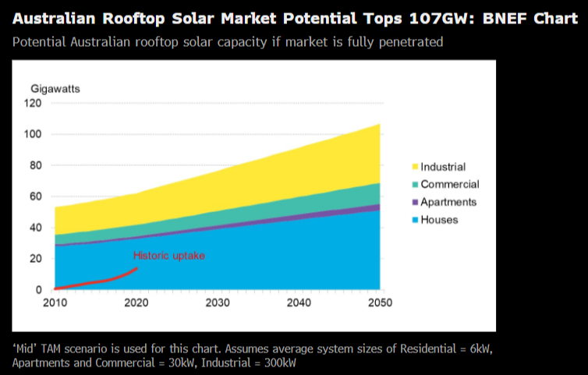588x375 pixels.
Task: Click the blue Houses legend swatch
Action: pos(415,220)
